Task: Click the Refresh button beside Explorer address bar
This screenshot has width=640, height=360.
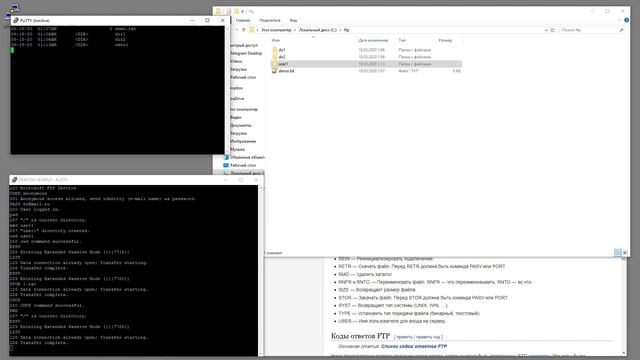Action: coord(552,30)
